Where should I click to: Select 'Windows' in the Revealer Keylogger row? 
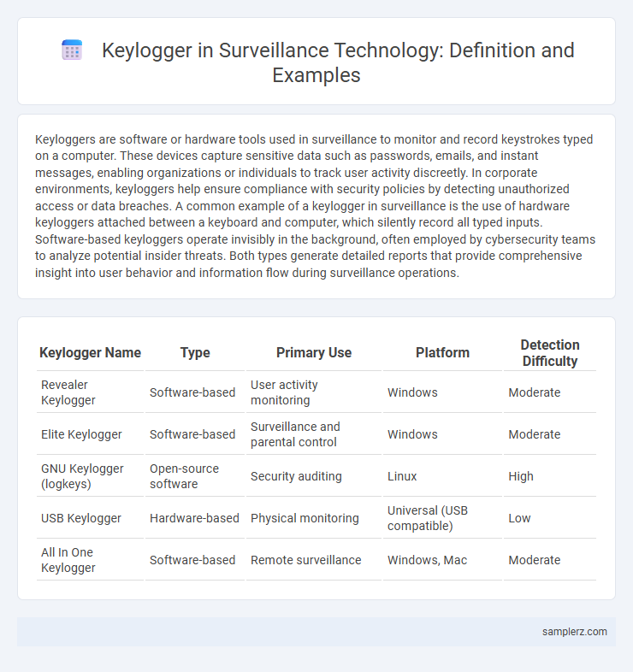pyautogui.click(x=442, y=392)
